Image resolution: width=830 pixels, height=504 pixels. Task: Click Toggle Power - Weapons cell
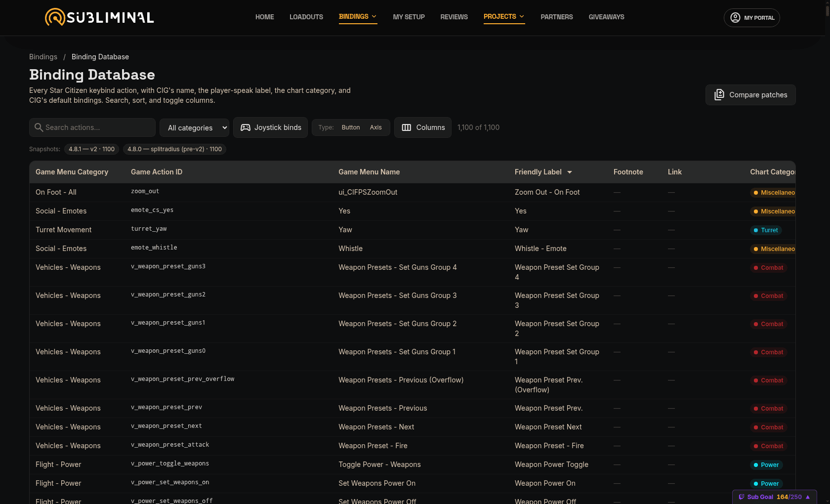[379, 464]
